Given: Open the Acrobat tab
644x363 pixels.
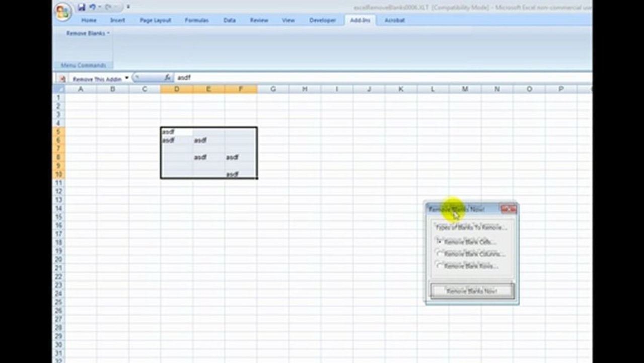Looking at the screenshot, I should click(394, 20).
